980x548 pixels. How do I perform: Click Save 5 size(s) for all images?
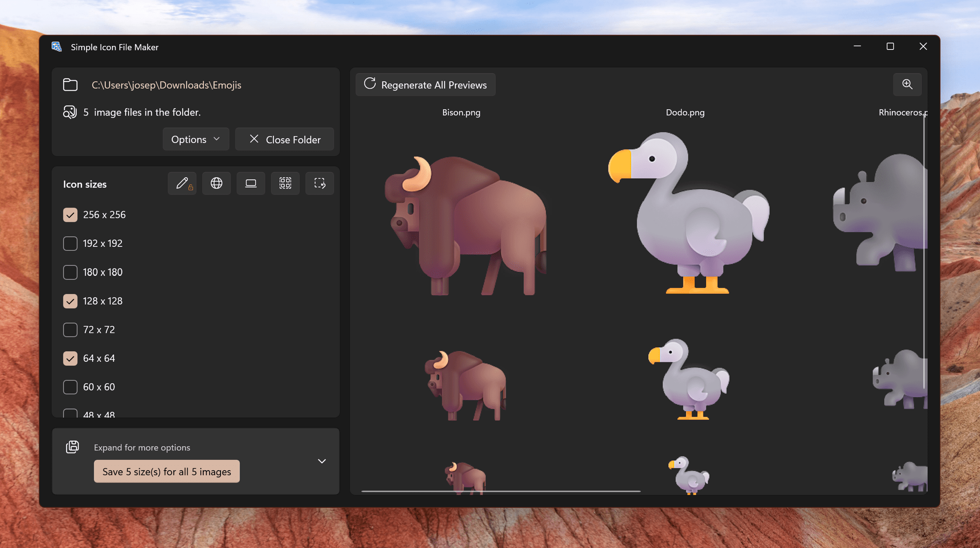pos(167,472)
